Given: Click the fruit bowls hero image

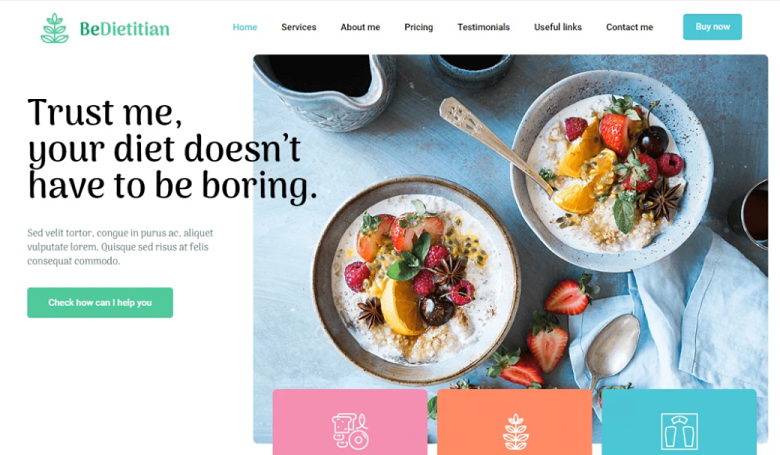Looking at the screenshot, I should [x=510, y=224].
